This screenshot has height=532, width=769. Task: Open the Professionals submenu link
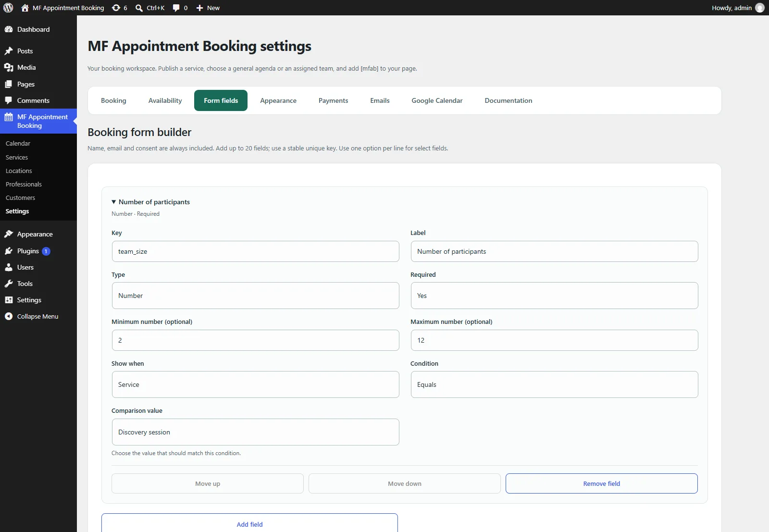pos(24,184)
